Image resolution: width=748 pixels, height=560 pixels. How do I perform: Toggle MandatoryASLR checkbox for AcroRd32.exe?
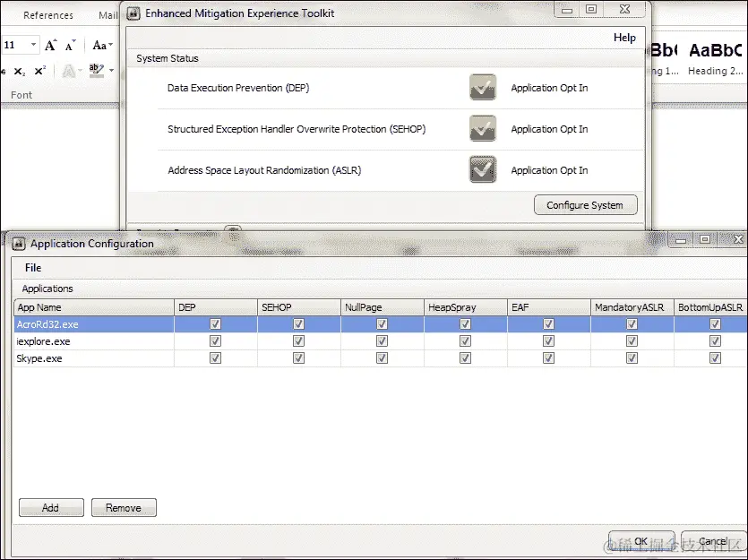tap(632, 324)
